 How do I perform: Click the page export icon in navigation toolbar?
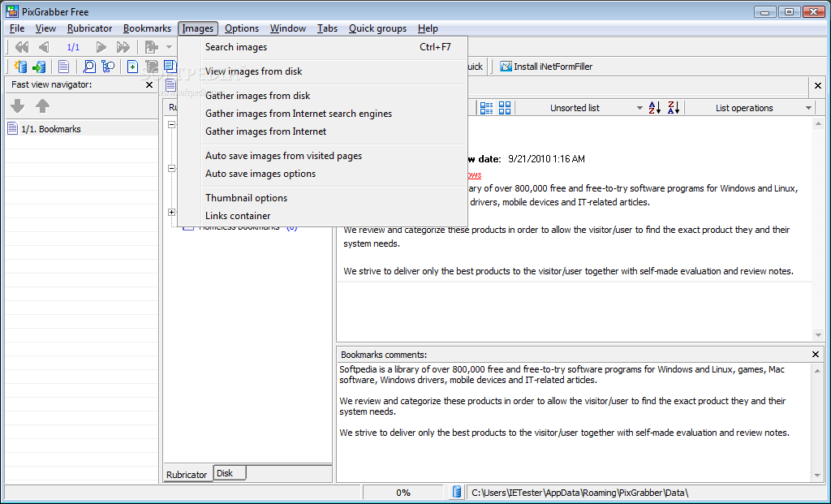point(152,47)
